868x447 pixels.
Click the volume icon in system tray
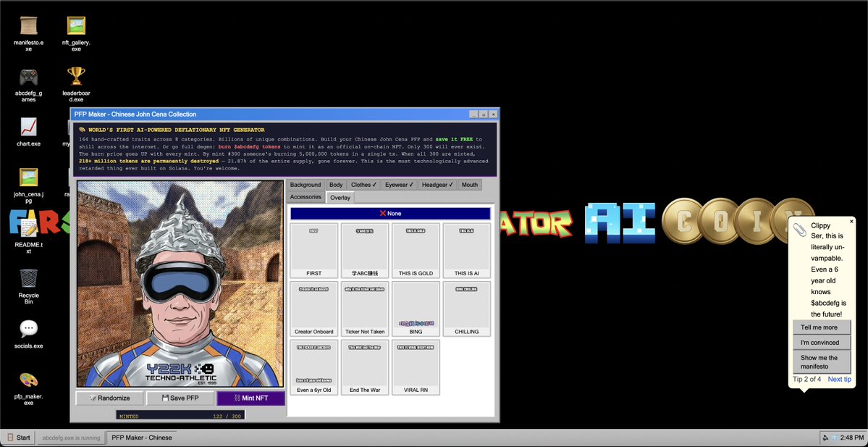coord(826,438)
